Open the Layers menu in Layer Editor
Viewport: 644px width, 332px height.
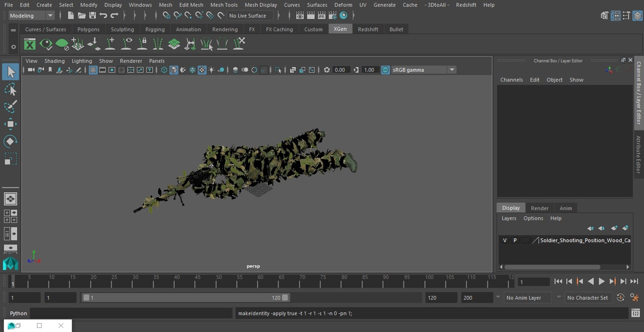click(509, 218)
